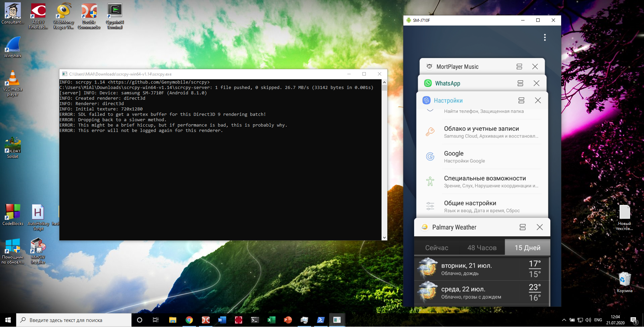Open Wireshark desktop shortcut
Image resolution: width=644 pixels, height=327 pixels.
pos(13,47)
